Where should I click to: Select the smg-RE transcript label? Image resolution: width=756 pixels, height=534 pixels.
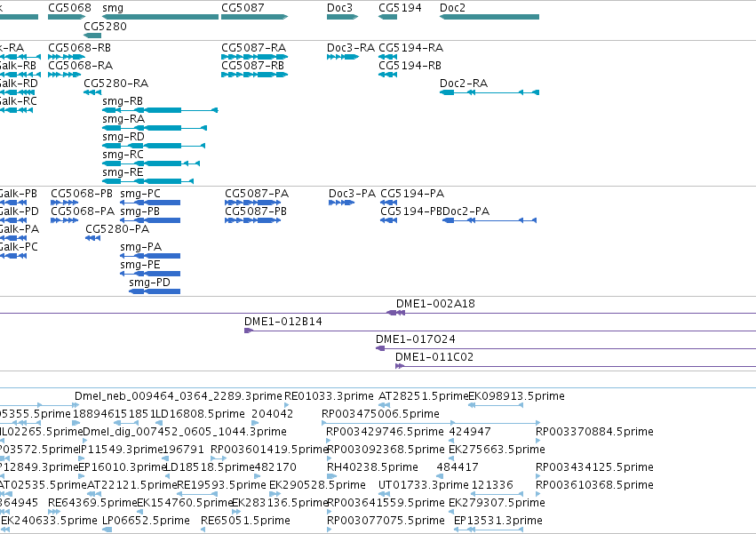click(123, 172)
